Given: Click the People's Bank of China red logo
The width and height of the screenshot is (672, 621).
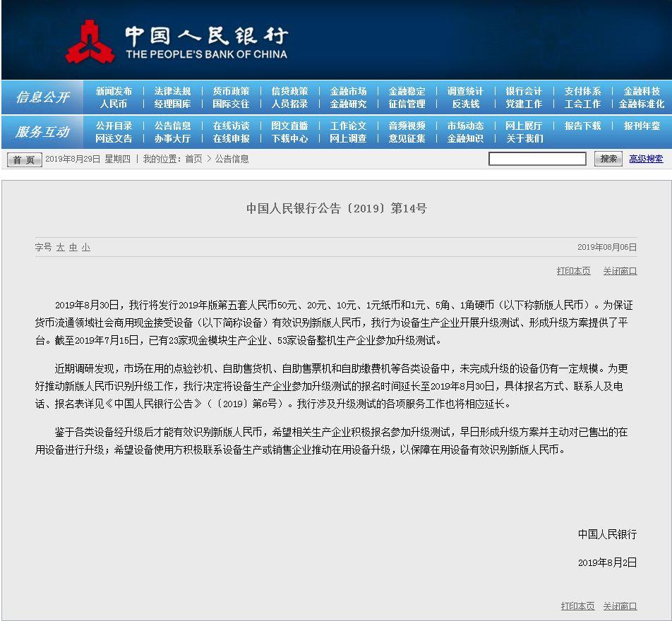Looking at the screenshot, I should tap(90, 42).
